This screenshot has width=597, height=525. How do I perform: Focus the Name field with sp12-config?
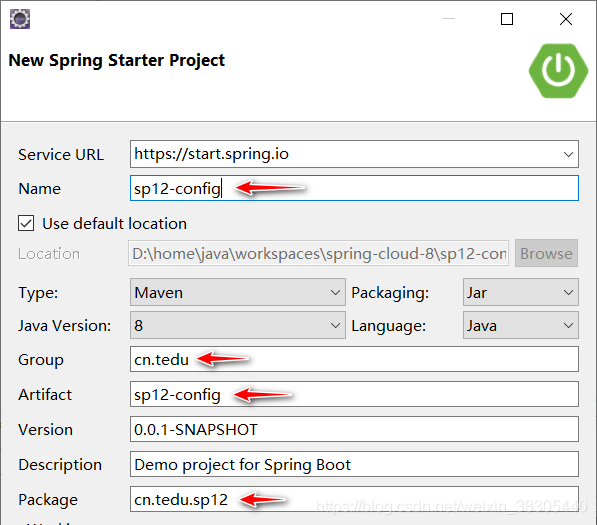pyautogui.click(x=354, y=188)
